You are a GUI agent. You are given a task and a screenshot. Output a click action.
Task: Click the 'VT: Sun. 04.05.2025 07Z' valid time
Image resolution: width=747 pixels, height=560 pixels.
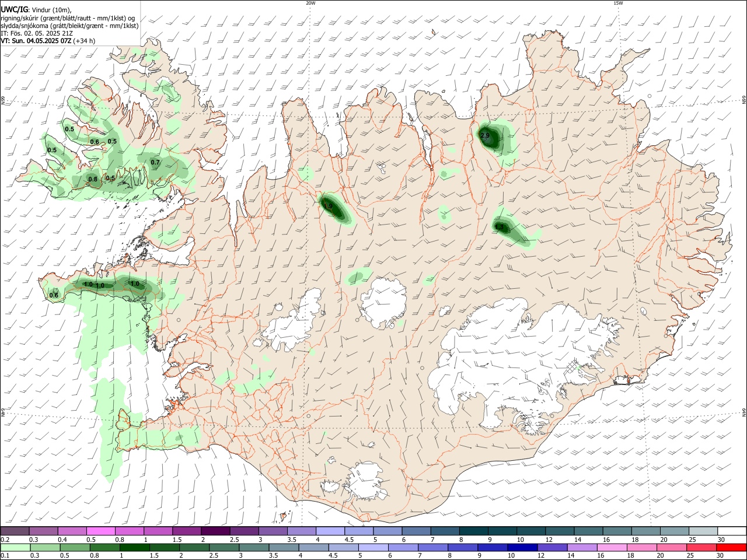(36, 41)
